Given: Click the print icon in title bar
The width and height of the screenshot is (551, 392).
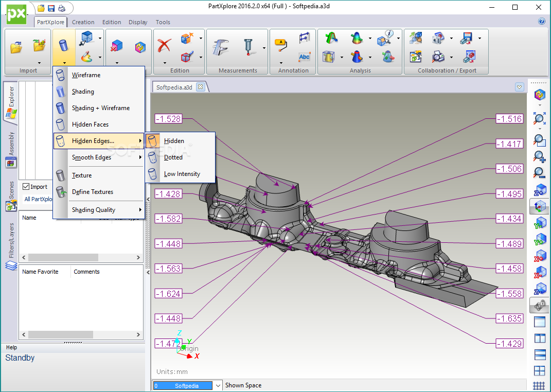Looking at the screenshot, I should pyautogui.click(x=62, y=8).
